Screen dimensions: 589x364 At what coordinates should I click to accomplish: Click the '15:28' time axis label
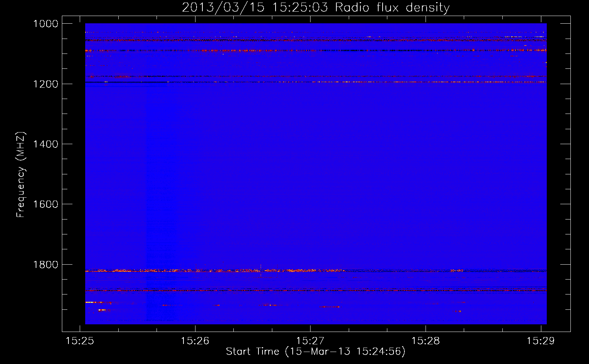[426, 341]
